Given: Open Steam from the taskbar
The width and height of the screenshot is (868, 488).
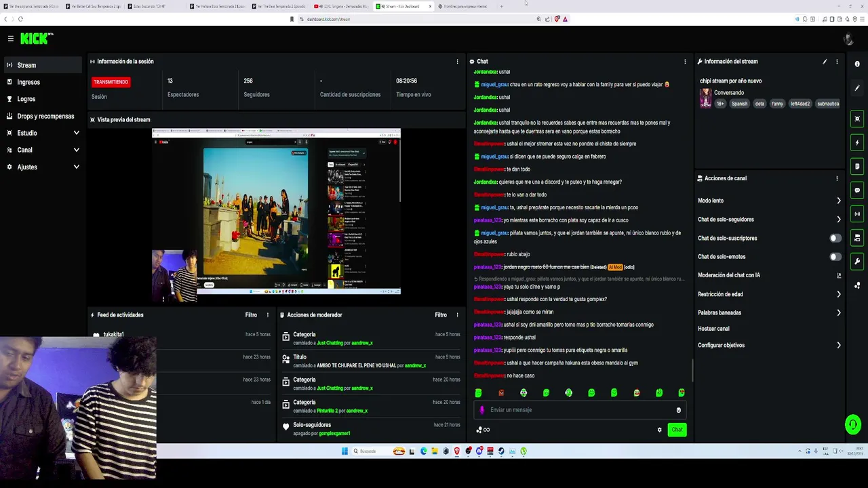Looking at the screenshot, I should [x=501, y=451].
